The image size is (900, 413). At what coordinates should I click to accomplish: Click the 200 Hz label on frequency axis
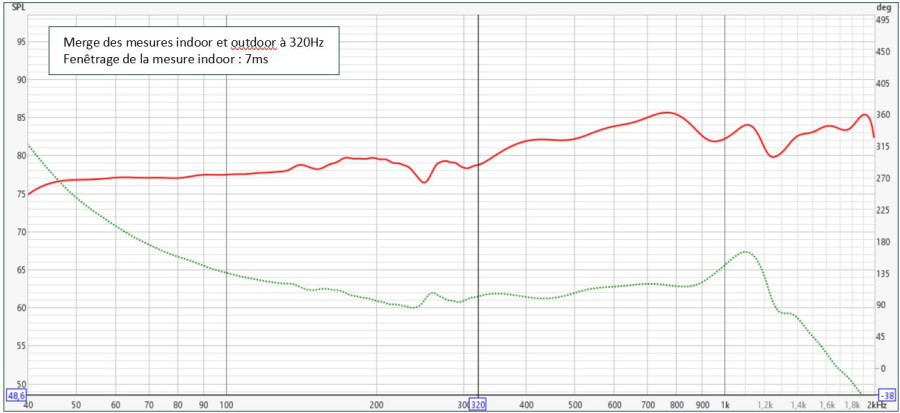coord(376,405)
